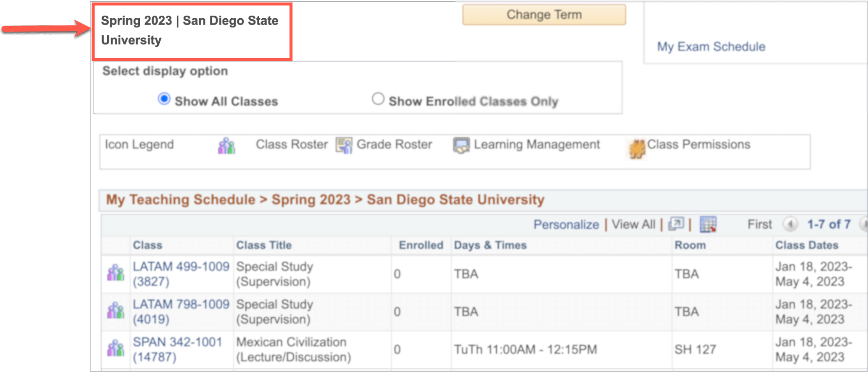
Task: Click the First rows navigation label
Action: tap(759, 224)
